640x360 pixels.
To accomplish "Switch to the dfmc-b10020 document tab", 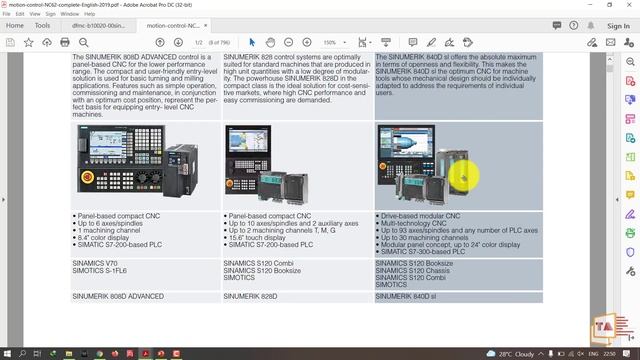I will click(98, 25).
